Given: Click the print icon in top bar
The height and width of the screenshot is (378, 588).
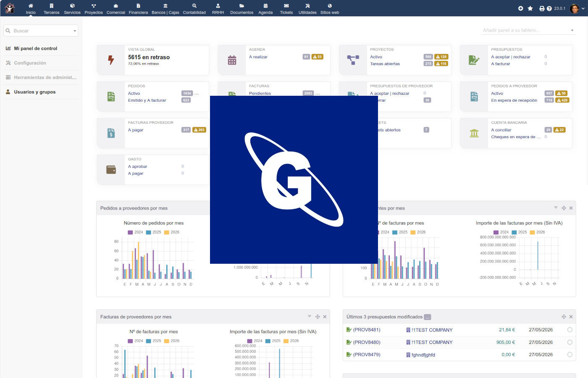Looking at the screenshot, I should tap(542, 8).
